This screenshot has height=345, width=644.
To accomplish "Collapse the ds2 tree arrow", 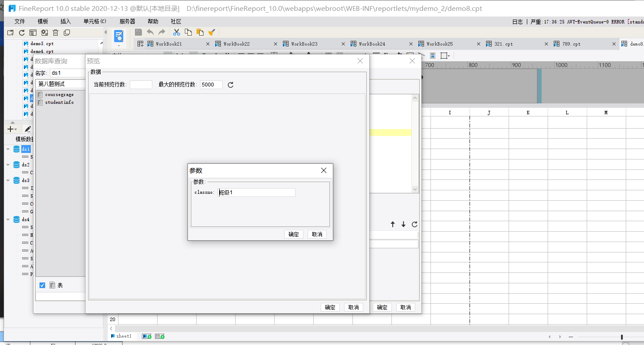I will pos(8,165).
